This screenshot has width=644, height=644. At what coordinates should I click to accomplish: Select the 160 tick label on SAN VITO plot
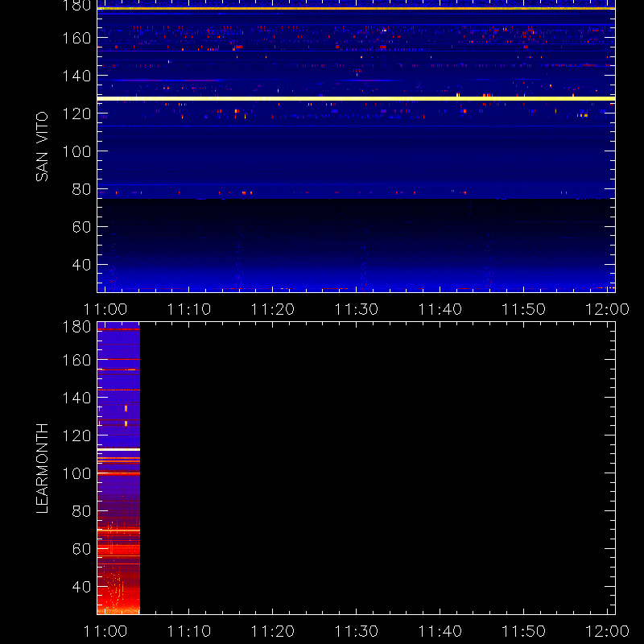tap(76, 38)
